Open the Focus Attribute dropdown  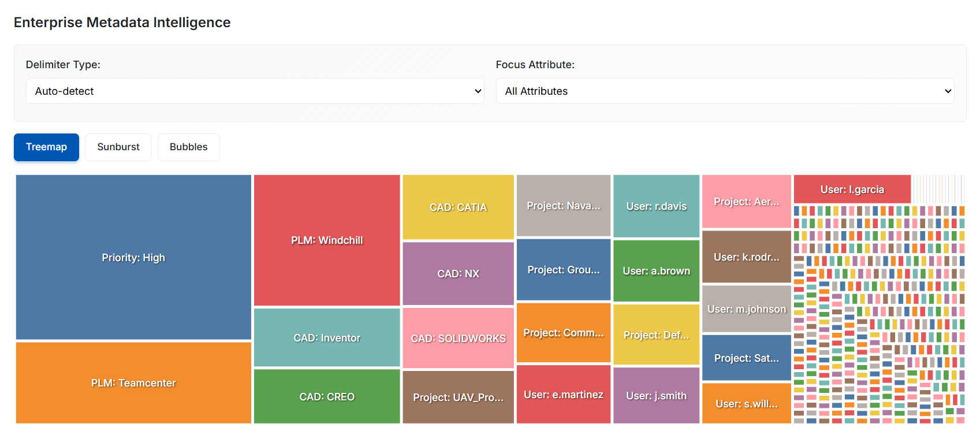725,91
